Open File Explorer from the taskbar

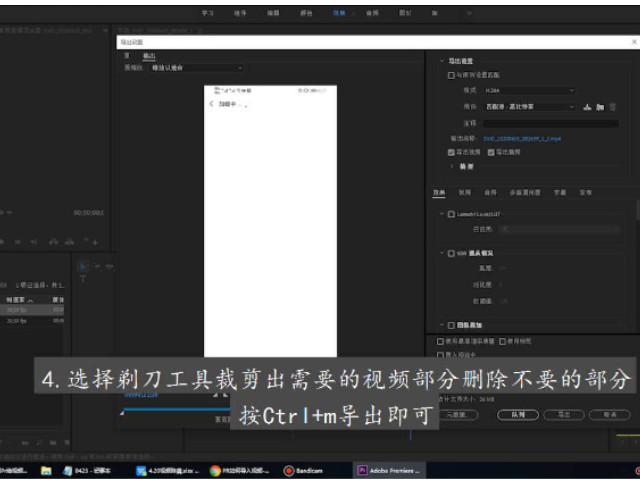point(46,471)
